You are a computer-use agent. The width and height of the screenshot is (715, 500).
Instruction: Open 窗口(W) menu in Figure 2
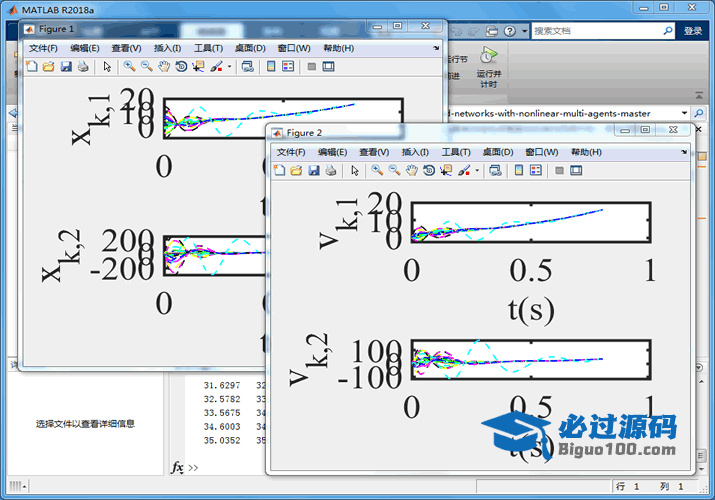pyautogui.click(x=541, y=152)
